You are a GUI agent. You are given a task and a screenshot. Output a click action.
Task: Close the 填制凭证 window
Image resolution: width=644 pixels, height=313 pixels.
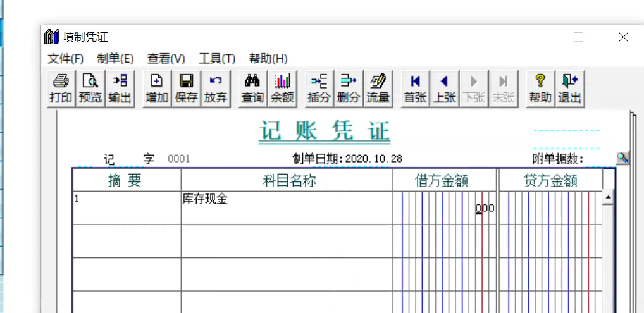tap(623, 37)
